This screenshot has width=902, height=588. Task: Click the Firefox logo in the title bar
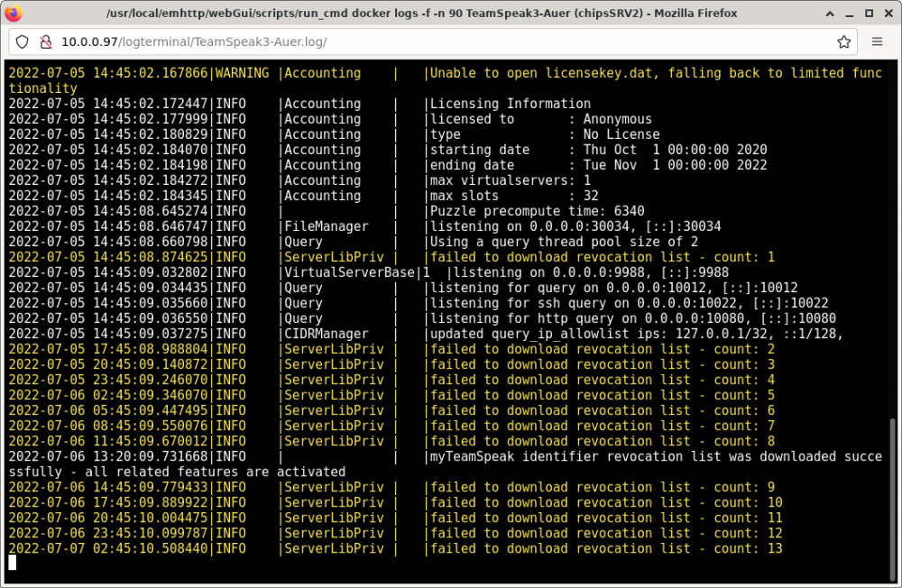coord(14,13)
